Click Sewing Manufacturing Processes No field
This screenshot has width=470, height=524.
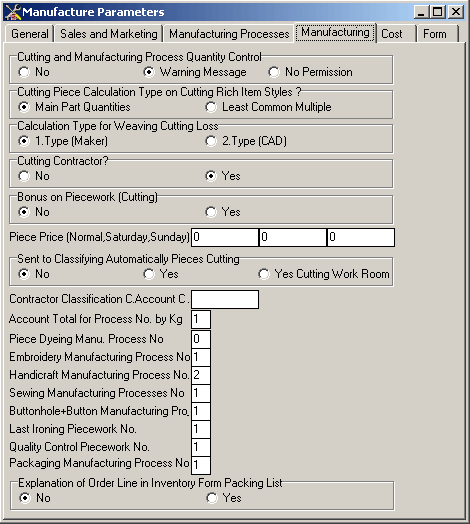(201, 393)
